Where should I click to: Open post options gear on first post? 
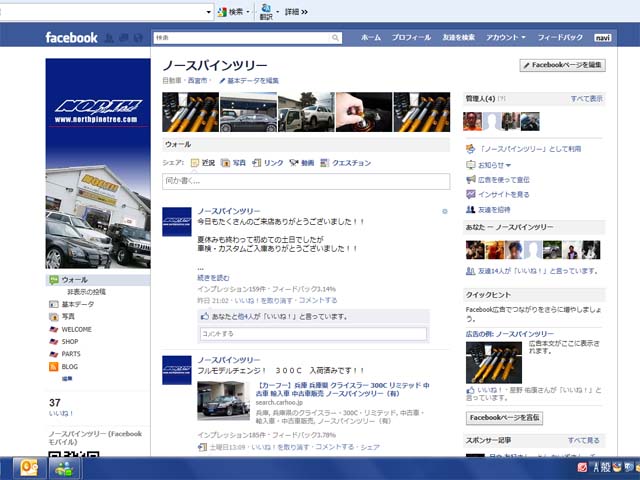(x=445, y=211)
